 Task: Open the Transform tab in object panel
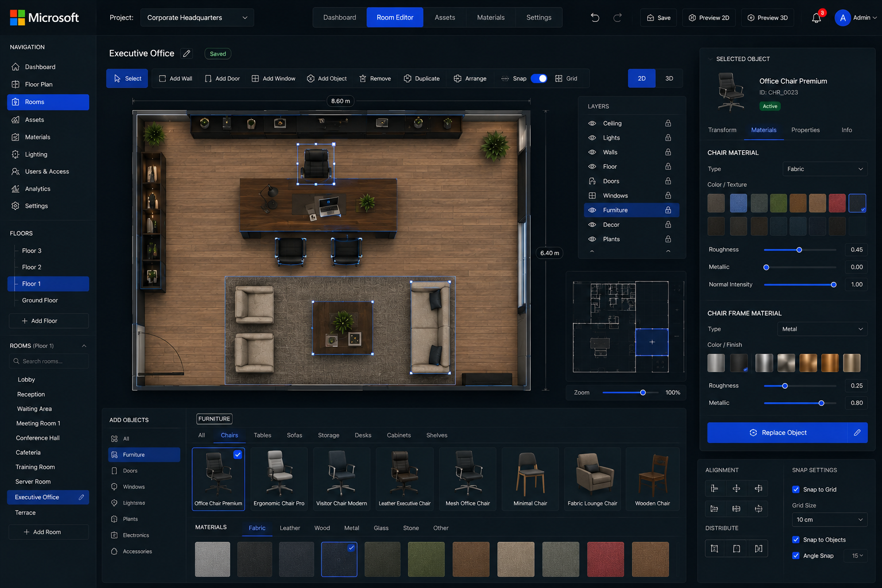pyautogui.click(x=722, y=130)
